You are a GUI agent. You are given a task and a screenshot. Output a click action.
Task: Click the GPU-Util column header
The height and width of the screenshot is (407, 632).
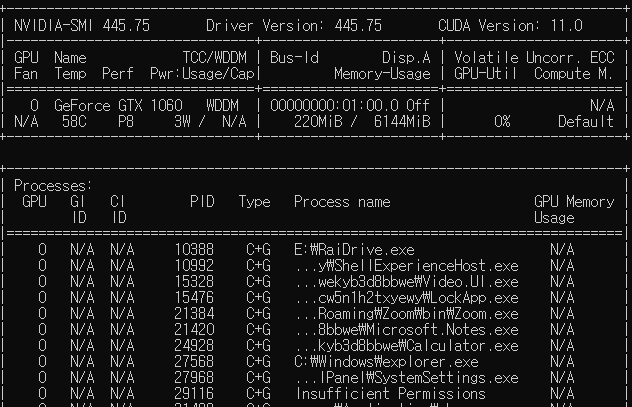click(x=485, y=74)
